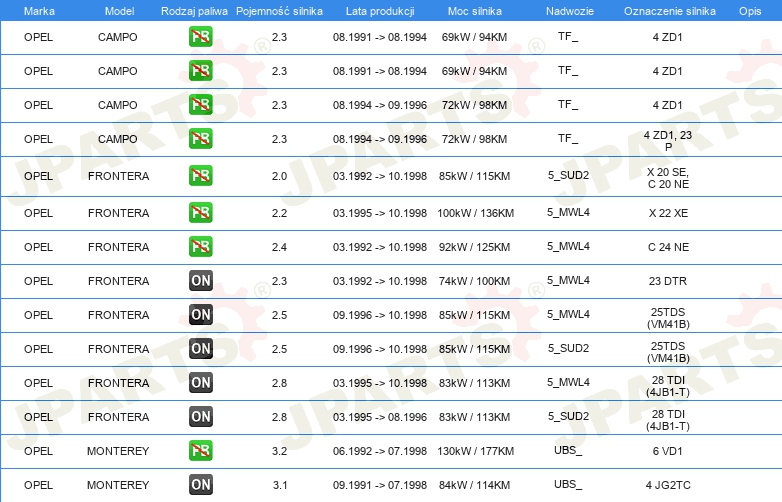782x502 pixels.
Task: Click MONTEREY model in the 4 JG2TC row
Action: coord(118,485)
